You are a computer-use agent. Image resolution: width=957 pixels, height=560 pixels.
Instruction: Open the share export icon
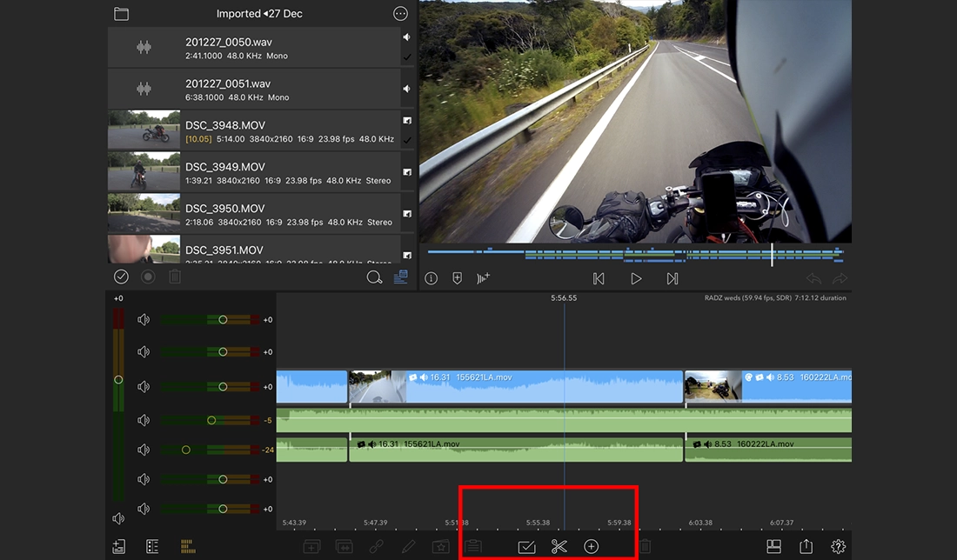(x=806, y=547)
